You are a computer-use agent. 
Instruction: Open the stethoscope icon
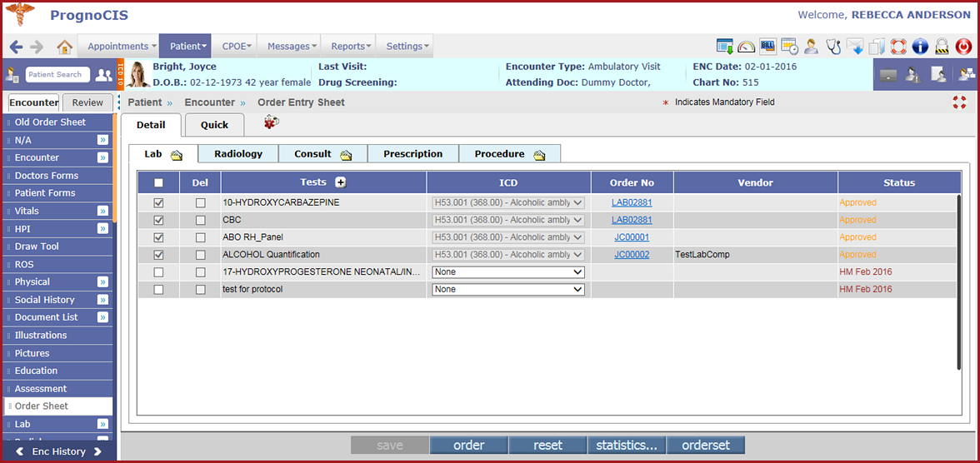(833, 47)
